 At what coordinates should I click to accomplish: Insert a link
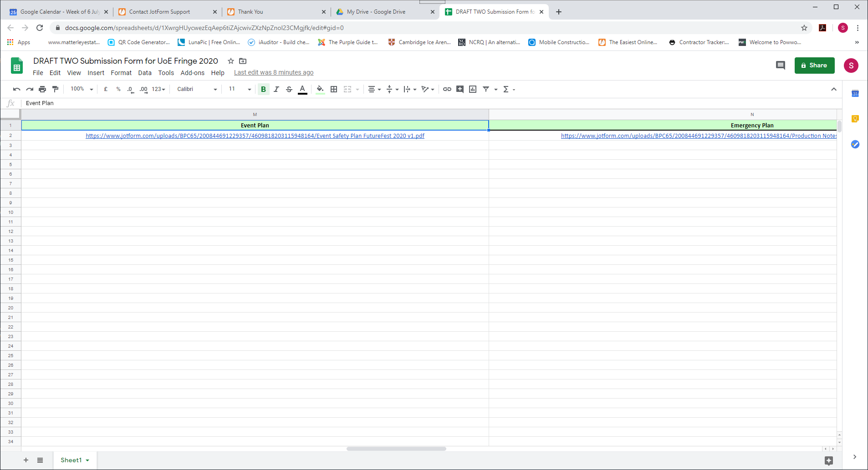(447, 89)
